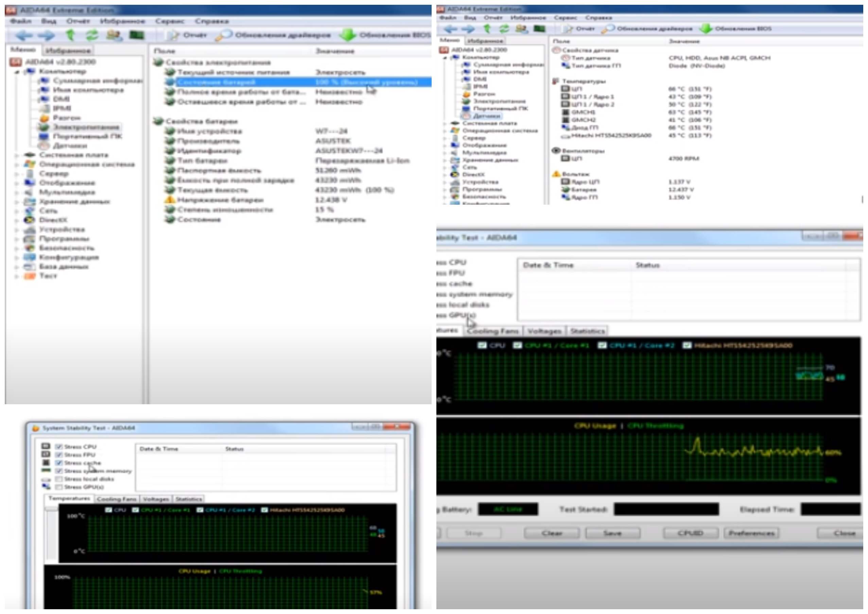Open the Справка menu above battery properties view
The width and height of the screenshot is (868, 614).
[212, 21]
